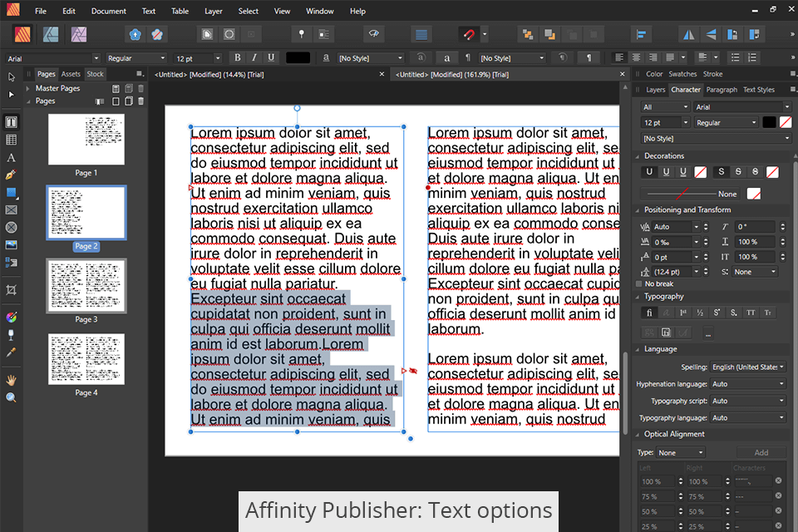Viewport: 798px width, 532px height.
Task: Switch to the Photo persona icon
Action: tap(78, 35)
